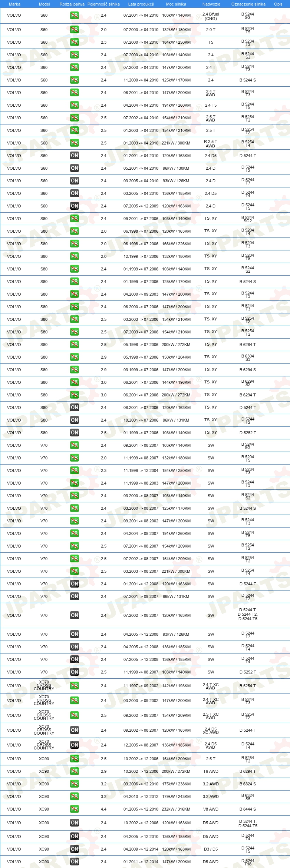Click the '2.8' engine capacity cell
This screenshot has width=290, height=868.
click(x=103, y=345)
